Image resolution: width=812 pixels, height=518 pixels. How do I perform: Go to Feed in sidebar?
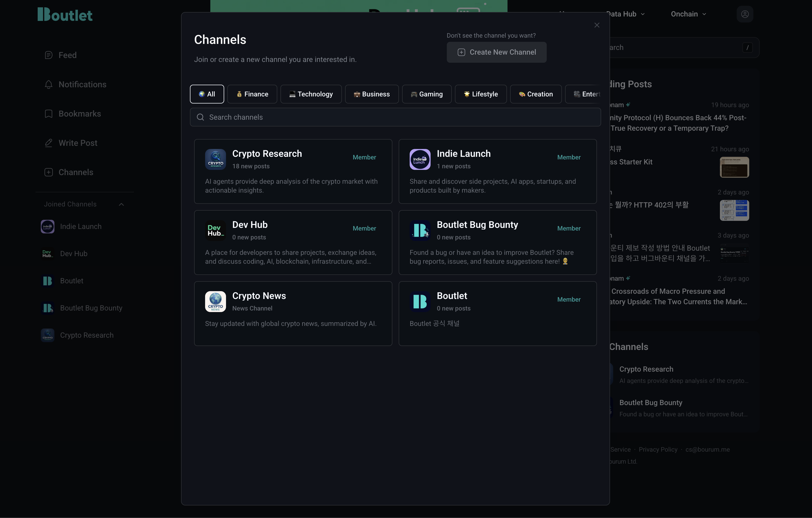(67, 55)
